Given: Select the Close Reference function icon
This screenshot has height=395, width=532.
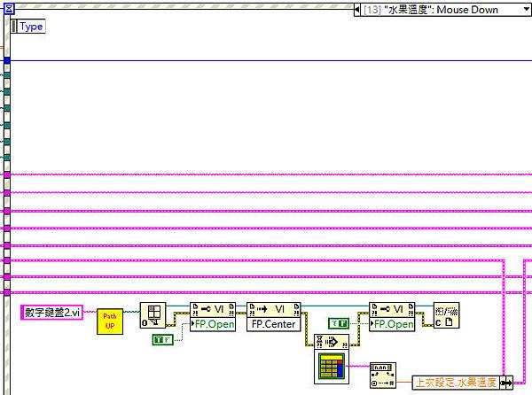Looking at the screenshot, I should [447, 315].
